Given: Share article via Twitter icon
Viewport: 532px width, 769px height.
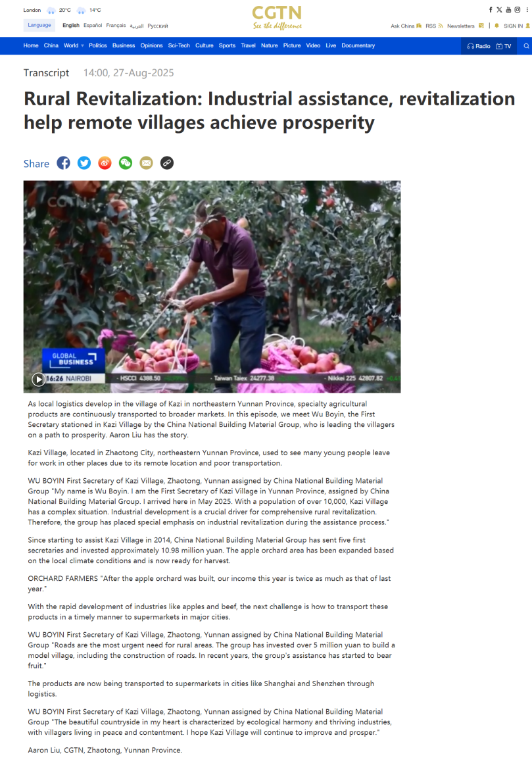Looking at the screenshot, I should point(84,163).
